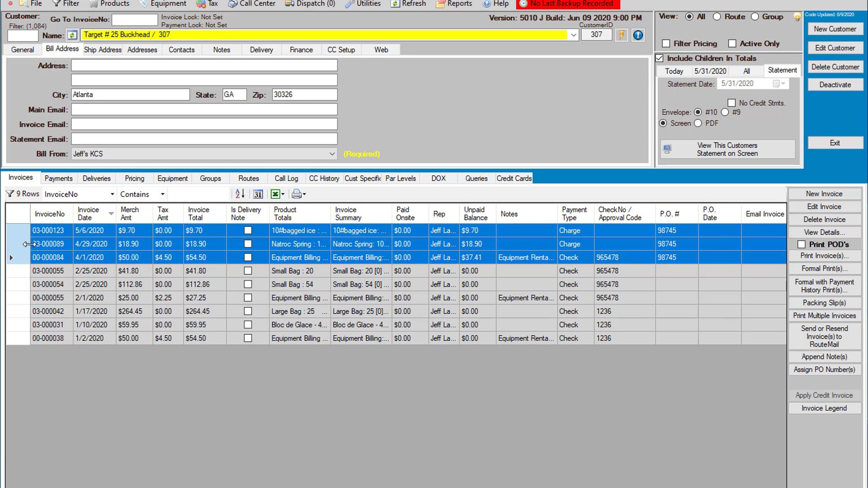
Task: Click the Invoice Legend button
Action: [824, 408]
